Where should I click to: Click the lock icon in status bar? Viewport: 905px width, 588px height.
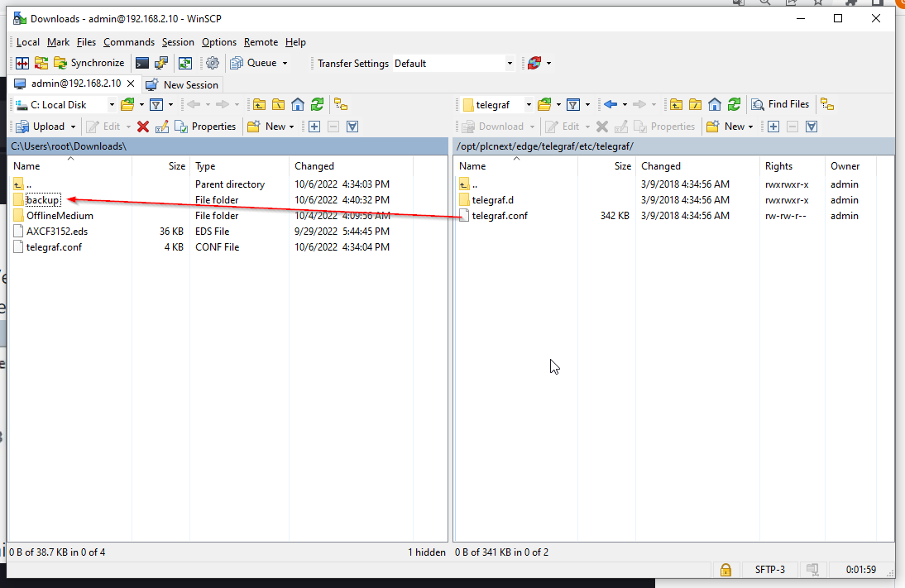pos(725,570)
